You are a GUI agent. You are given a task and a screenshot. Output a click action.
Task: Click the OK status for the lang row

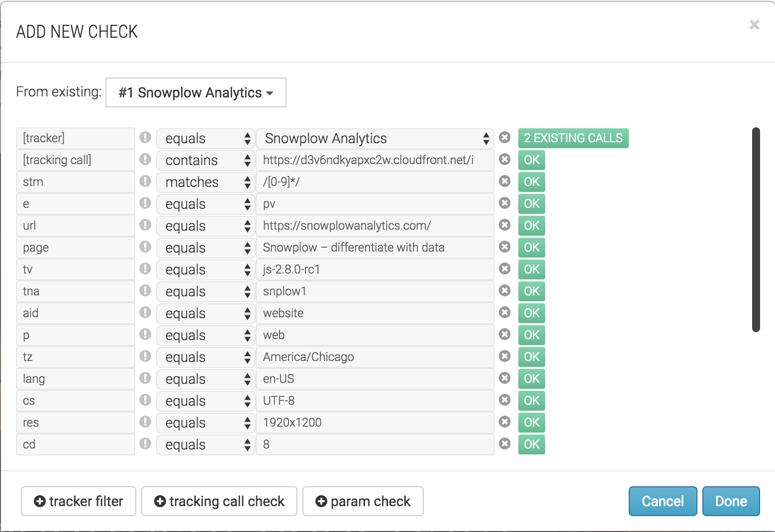point(532,379)
